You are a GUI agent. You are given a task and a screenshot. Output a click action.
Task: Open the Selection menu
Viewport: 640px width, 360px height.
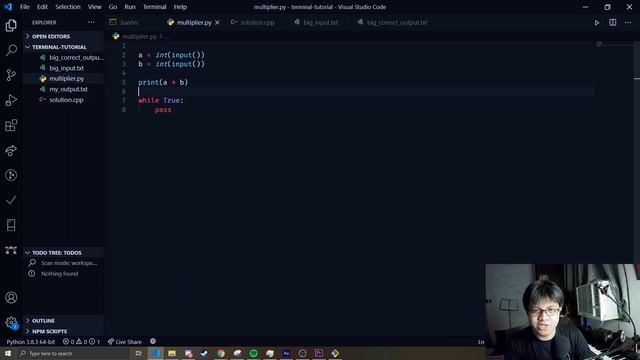pyautogui.click(x=68, y=7)
